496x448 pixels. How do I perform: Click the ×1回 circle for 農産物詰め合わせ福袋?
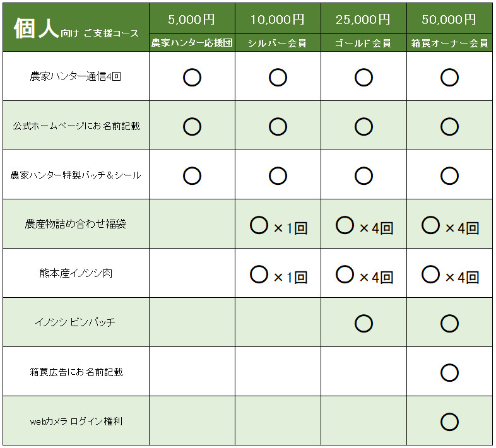259,225
